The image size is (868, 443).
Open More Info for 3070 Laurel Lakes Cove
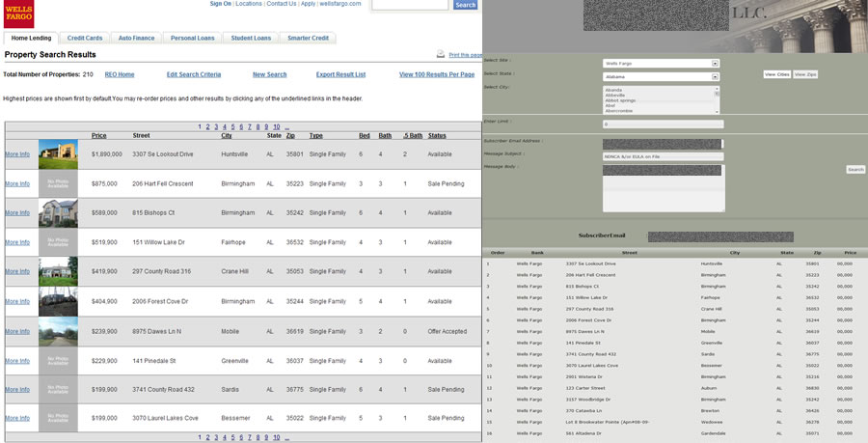point(17,418)
